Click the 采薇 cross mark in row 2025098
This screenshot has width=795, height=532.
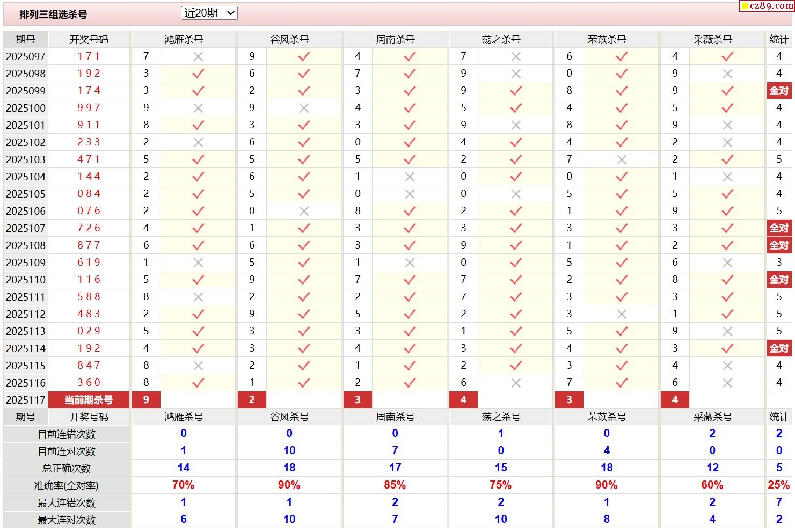coord(727,74)
